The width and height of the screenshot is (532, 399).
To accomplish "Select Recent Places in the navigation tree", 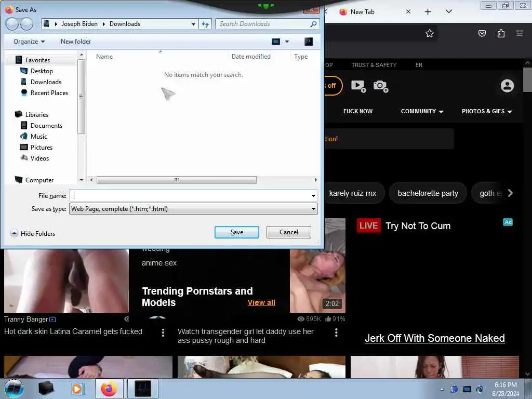I will tap(49, 92).
